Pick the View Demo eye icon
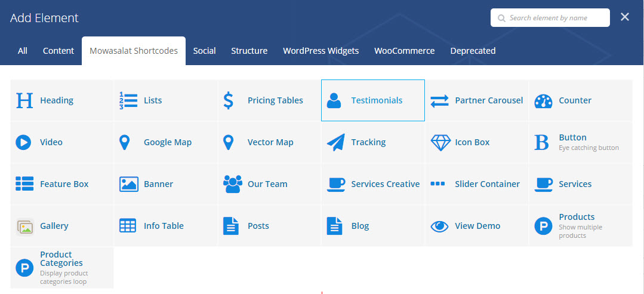This screenshot has height=294, width=644. point(439,226)
